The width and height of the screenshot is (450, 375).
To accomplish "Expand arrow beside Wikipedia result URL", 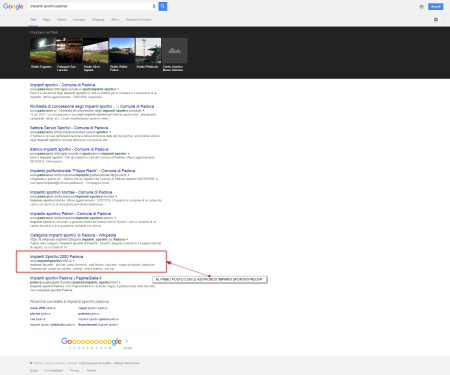I will coord(127,239).
